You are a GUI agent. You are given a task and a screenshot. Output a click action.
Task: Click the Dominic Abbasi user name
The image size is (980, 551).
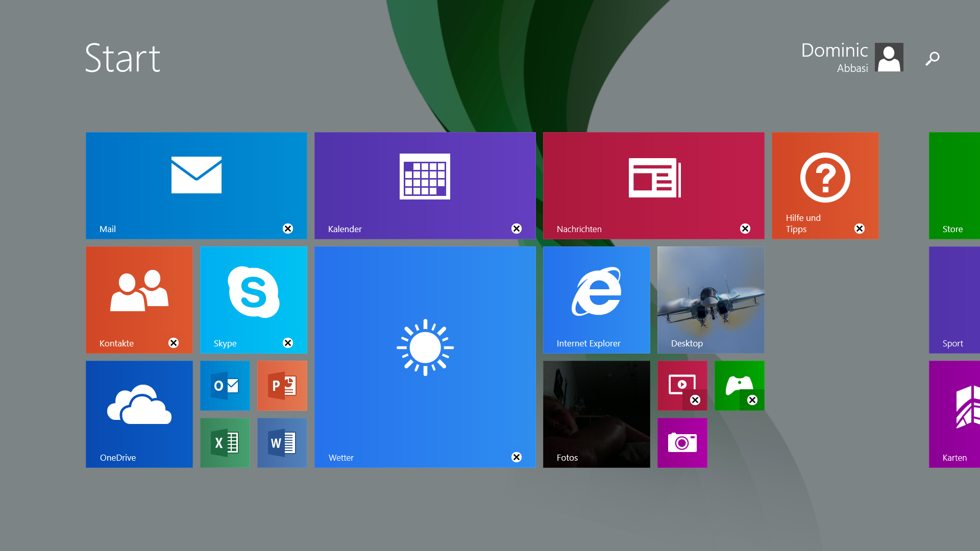tap(835, 57)
